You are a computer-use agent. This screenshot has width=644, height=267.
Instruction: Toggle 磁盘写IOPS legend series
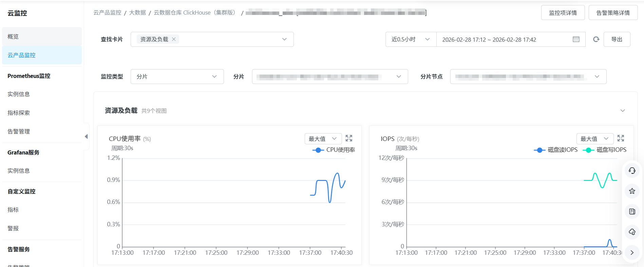pos(604,150)
